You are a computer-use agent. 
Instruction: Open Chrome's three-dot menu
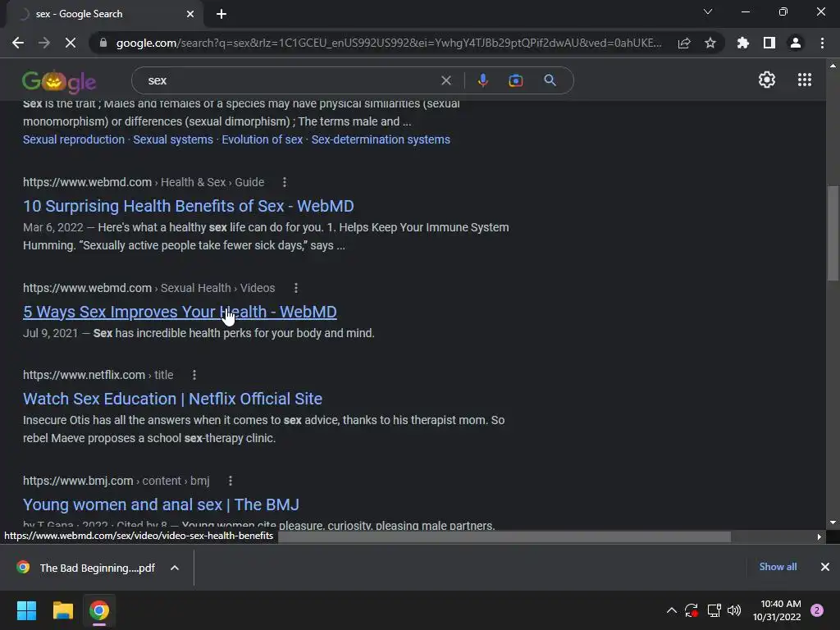pos(822,43)
